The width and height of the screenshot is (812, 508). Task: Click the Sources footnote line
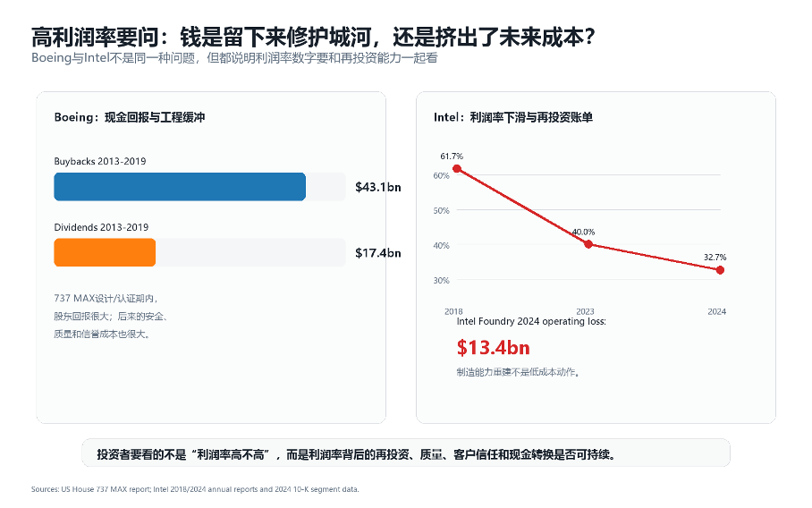click(x=195, y=489)
